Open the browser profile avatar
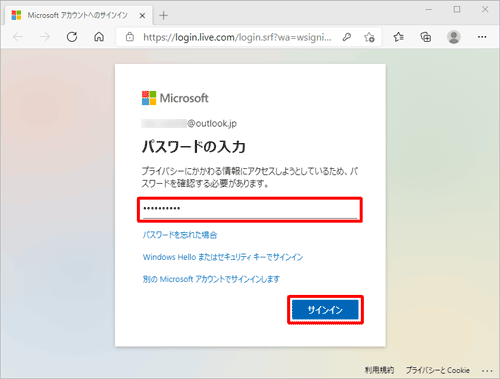Image resolution: width=500 pixels, height=379 pixels. click(x=454, y=37)
